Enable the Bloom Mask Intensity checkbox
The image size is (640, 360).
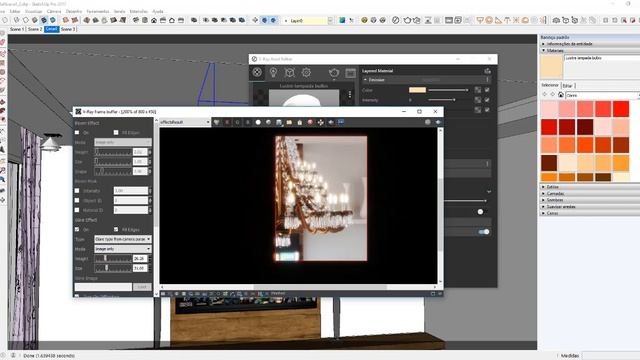[77, 191]
